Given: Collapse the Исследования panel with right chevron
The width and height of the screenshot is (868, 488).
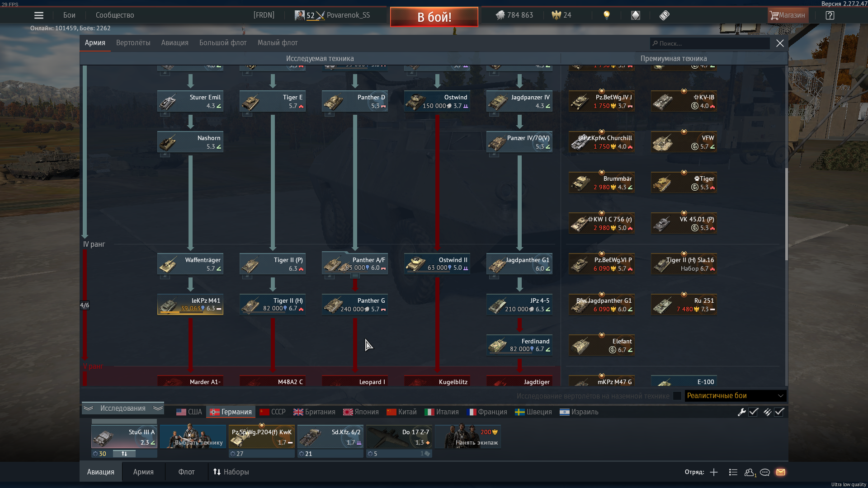Looking at the screenshot, I should point(158,408).
